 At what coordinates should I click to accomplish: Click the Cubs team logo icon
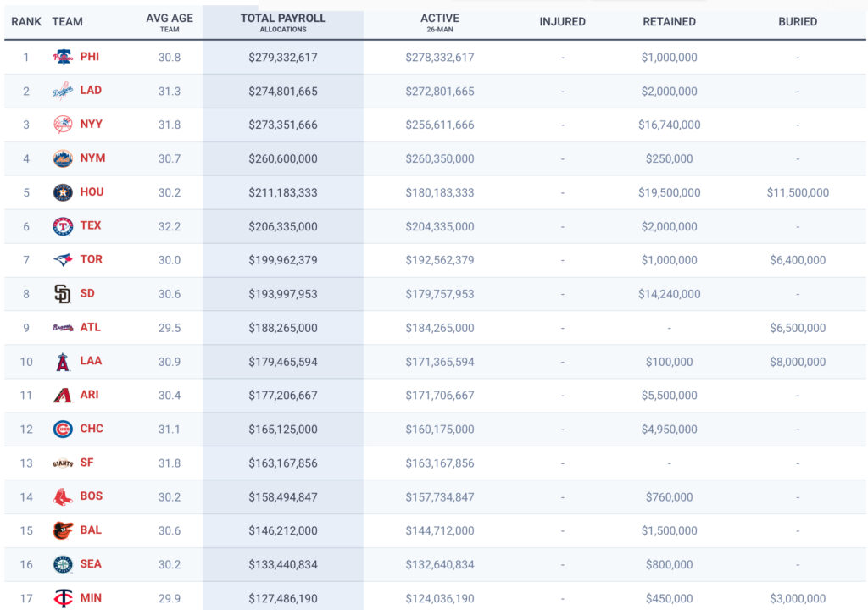click(x=63, y=429)
